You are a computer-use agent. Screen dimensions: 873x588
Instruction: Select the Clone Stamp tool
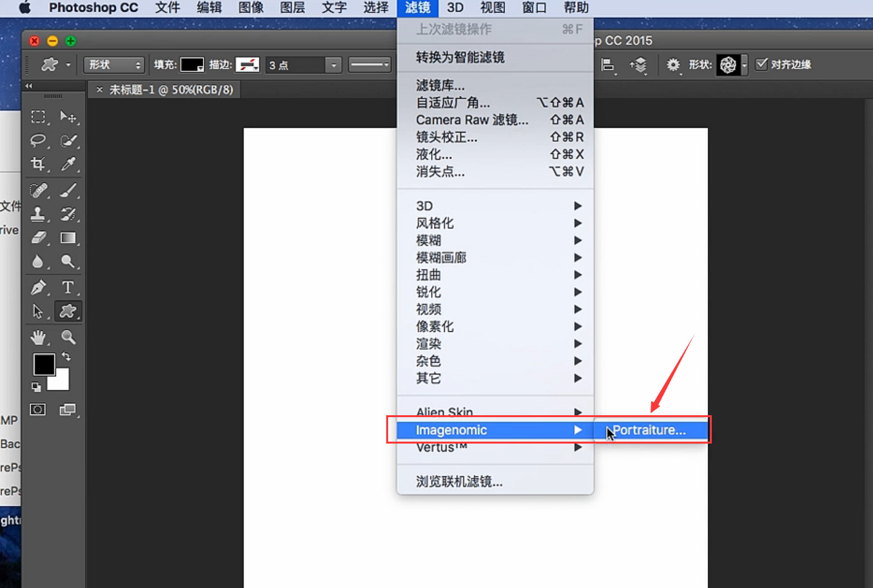[x=38, y=214]
